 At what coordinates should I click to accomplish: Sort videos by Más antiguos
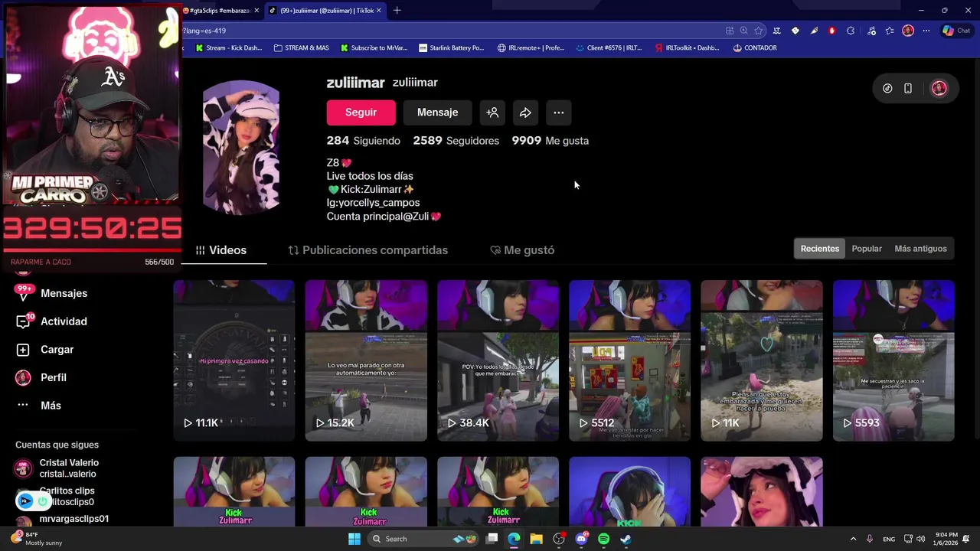[x=920, y=249]
